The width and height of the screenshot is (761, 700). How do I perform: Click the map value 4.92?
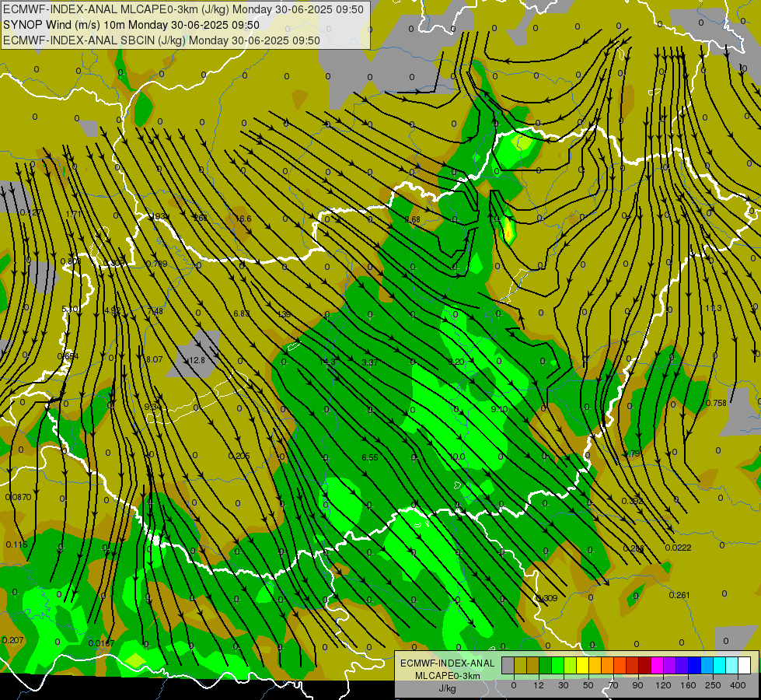click(x=113, y=310)
